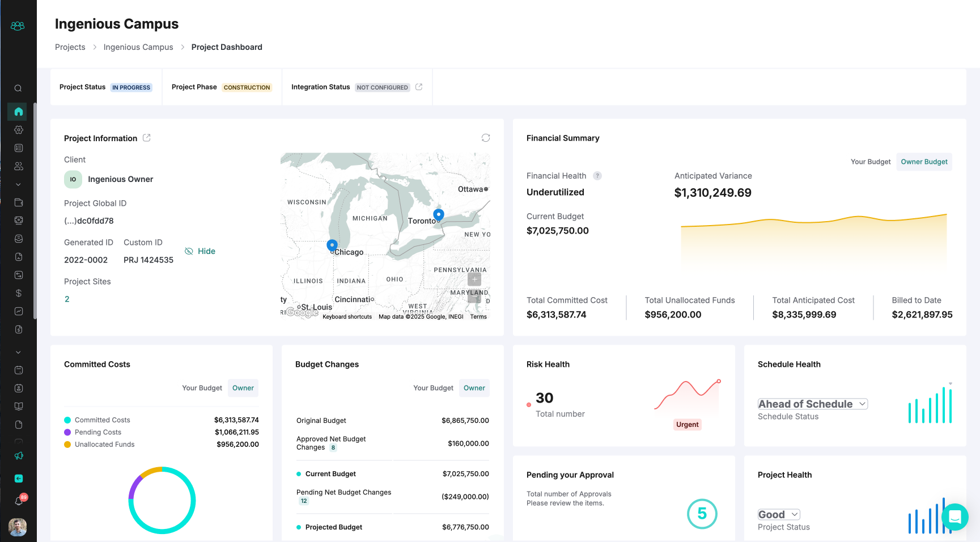Click the CONSTRUCTION phase badge

click(247, 87)
